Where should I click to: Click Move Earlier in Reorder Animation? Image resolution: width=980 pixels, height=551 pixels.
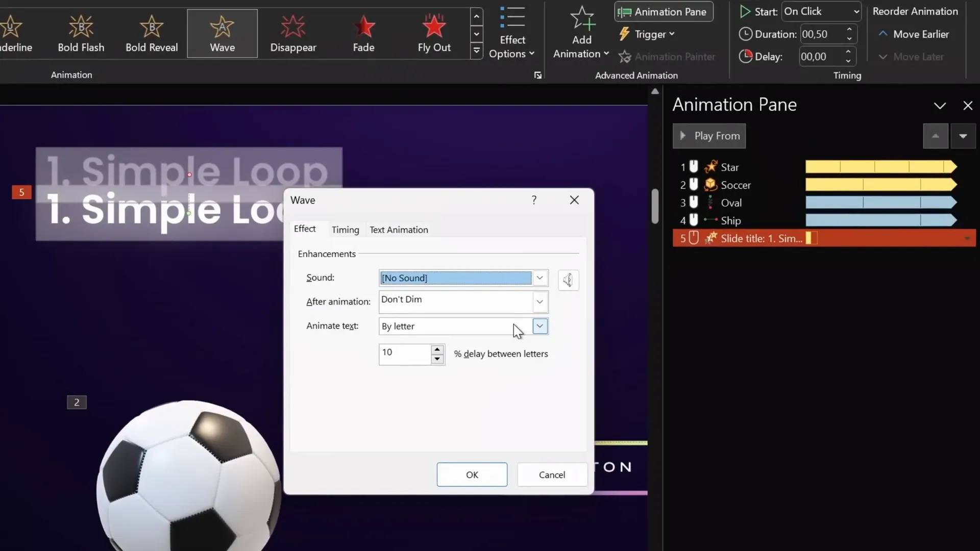914,34
